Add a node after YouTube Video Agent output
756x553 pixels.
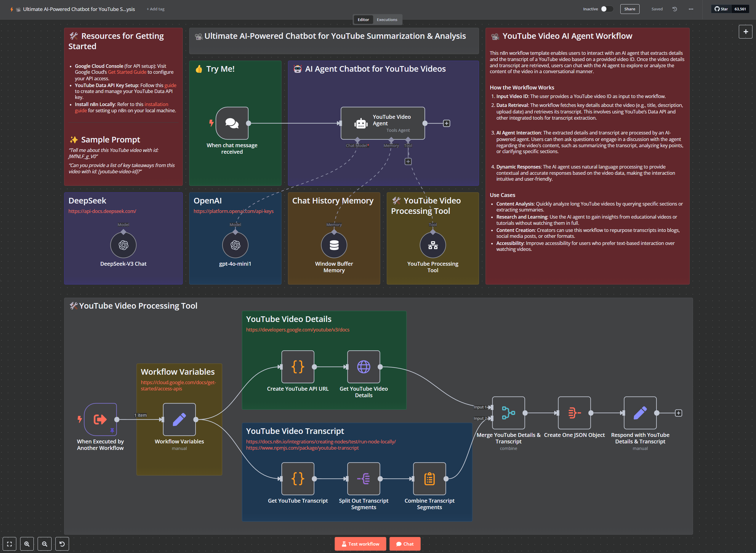[x=446, y=123]
